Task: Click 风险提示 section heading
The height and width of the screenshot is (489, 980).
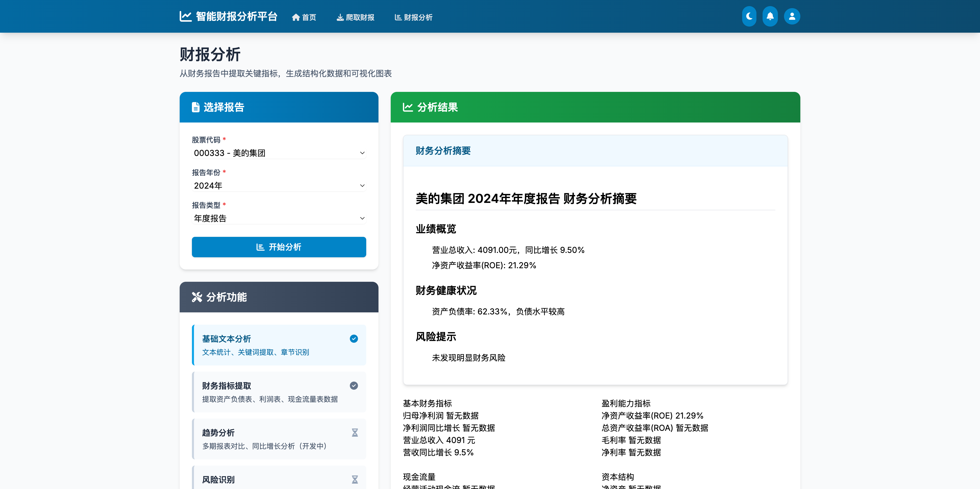Action: [x=436, y=337]
